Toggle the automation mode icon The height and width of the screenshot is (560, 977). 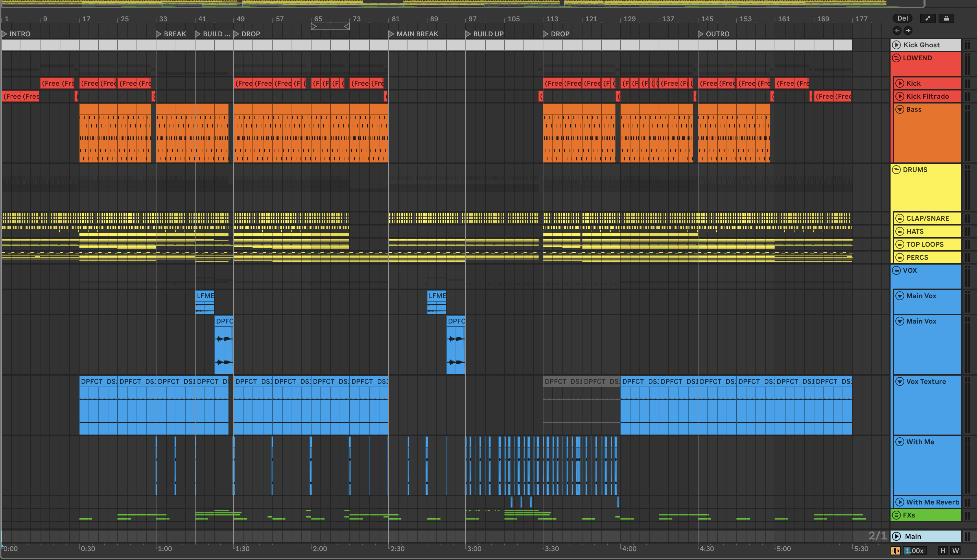[927, 18]
